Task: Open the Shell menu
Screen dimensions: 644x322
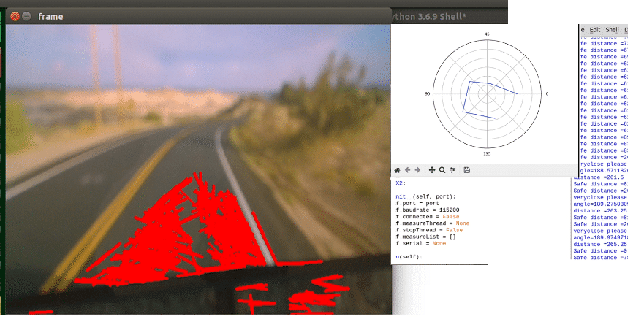Action: [x=613, y=29]
